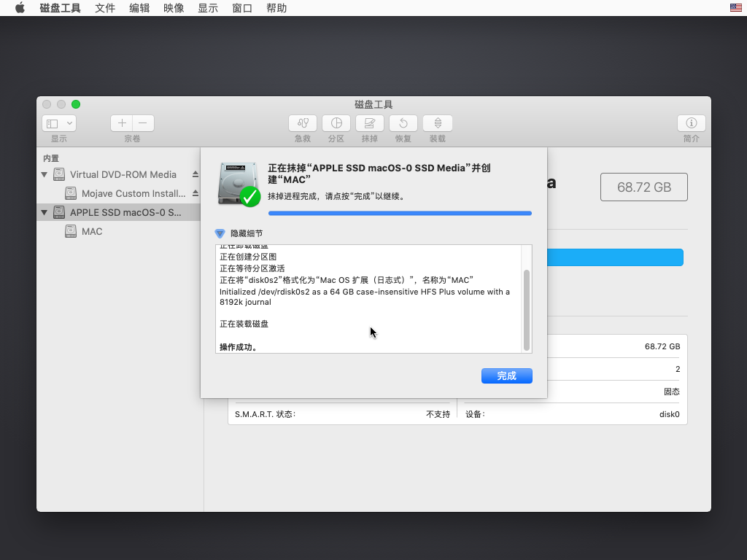Click the green zoom window button
Image resolution: width=747 pixels, height=560 pixels.
coord(76,104)
